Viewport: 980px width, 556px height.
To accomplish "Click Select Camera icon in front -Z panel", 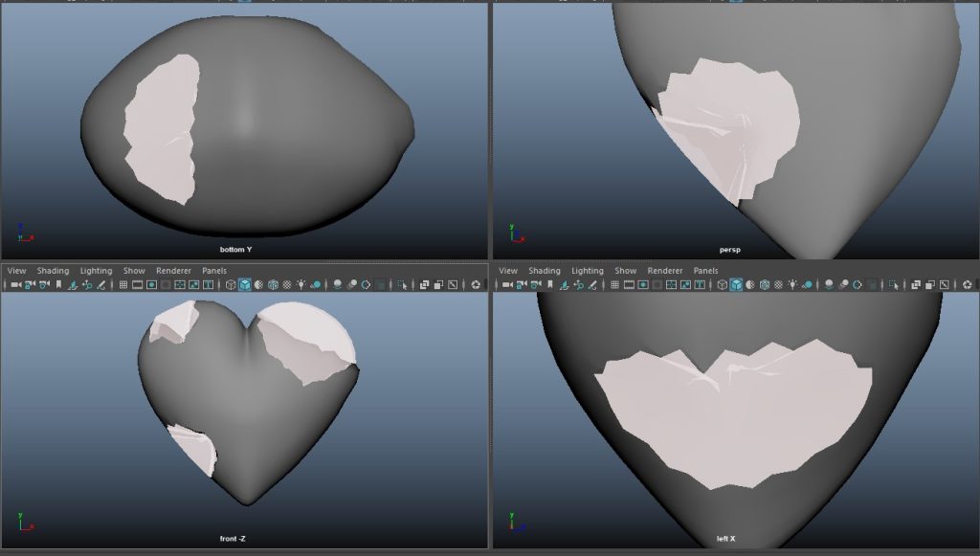I will (16, 285).
